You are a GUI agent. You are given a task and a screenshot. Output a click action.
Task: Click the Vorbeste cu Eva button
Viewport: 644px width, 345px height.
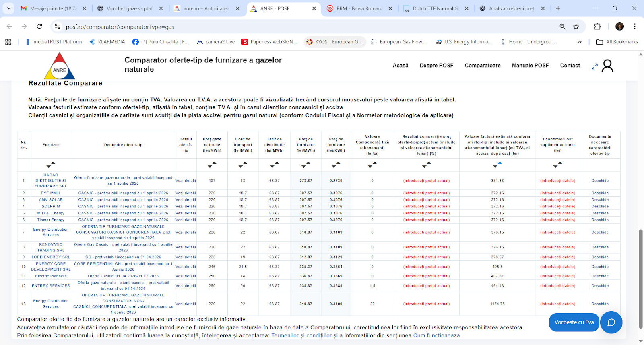(x=574, y=322)
